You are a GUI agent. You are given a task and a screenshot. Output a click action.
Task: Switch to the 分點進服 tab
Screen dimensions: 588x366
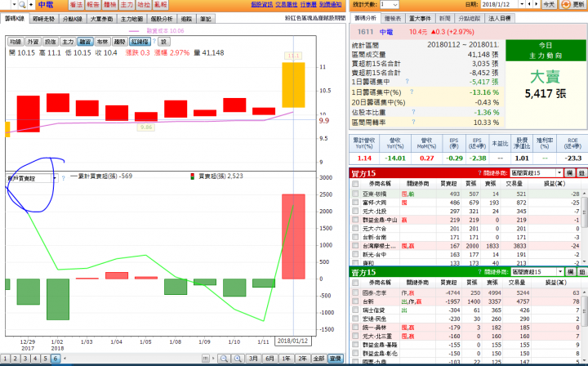469,18
